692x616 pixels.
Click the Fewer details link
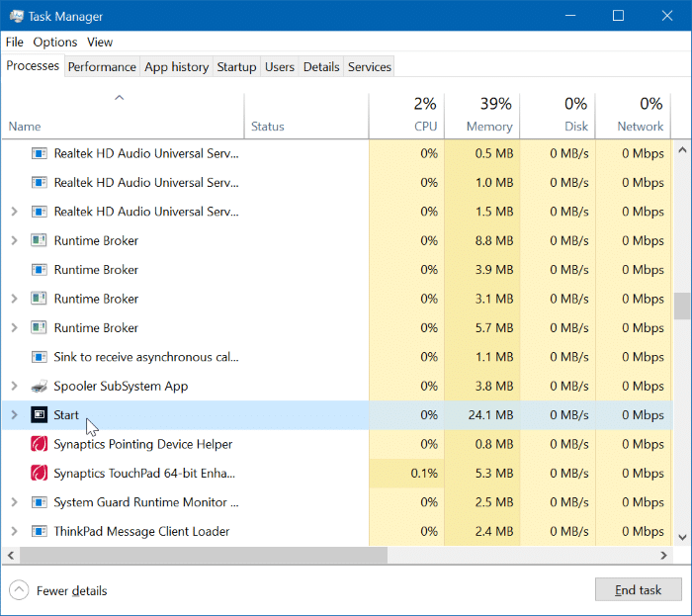pos(71,591)
